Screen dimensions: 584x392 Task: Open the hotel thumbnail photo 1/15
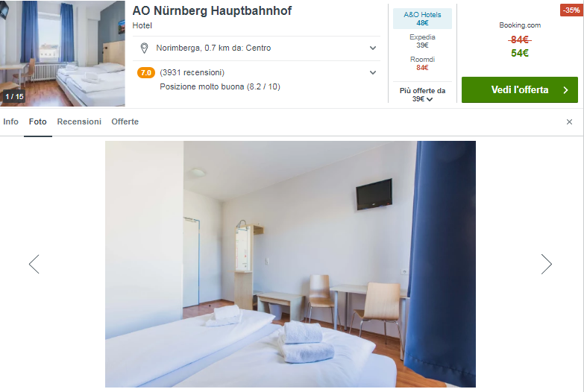pyautogui.click(x=63, y=54)
